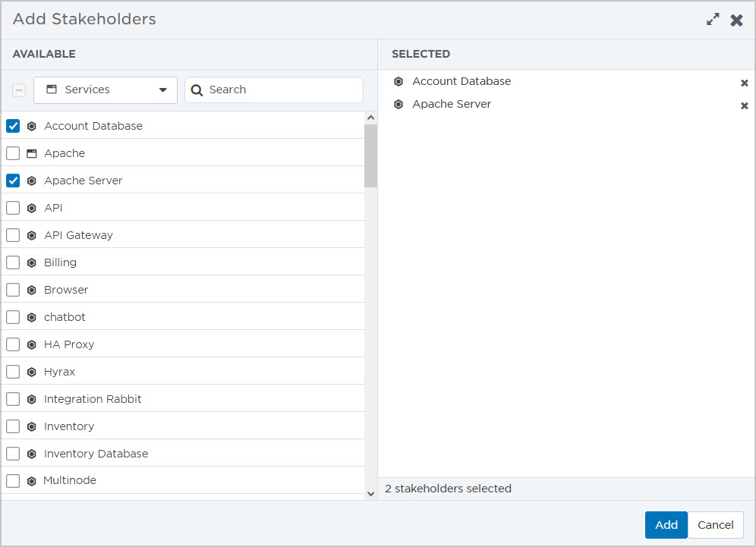Click the hexagon icon beside HA Proxy

tap(32, 344)
